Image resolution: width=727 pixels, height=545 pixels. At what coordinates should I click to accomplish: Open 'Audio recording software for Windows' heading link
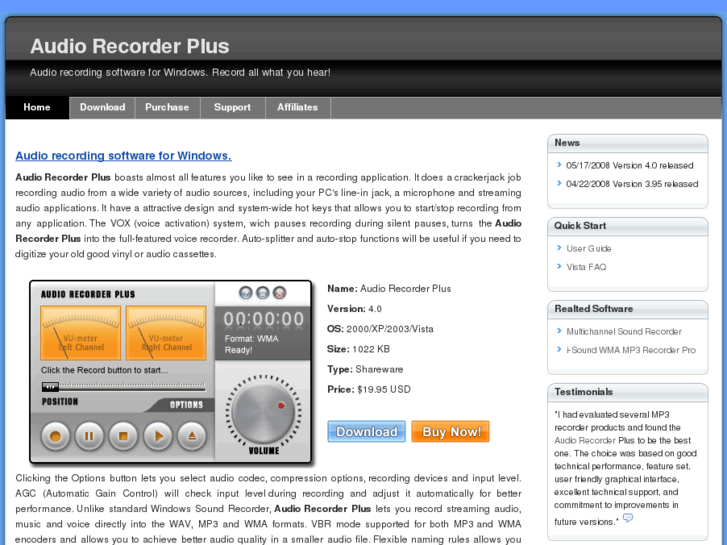123,156
